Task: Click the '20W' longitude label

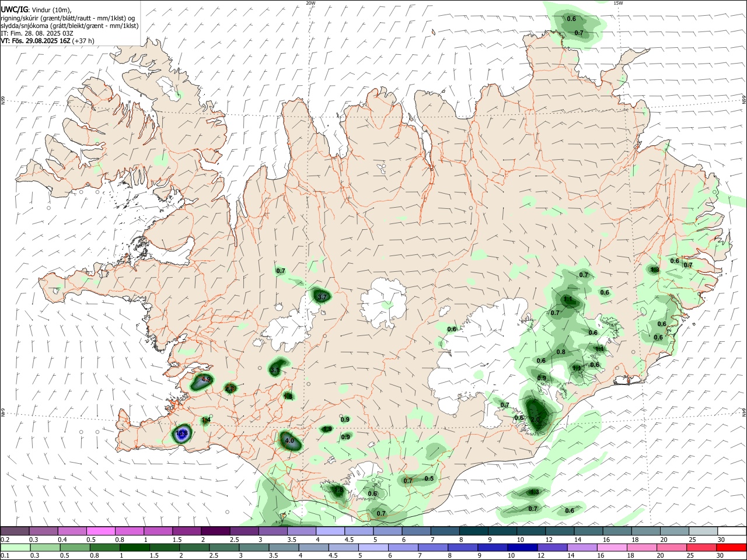Action: coord(310,3)
